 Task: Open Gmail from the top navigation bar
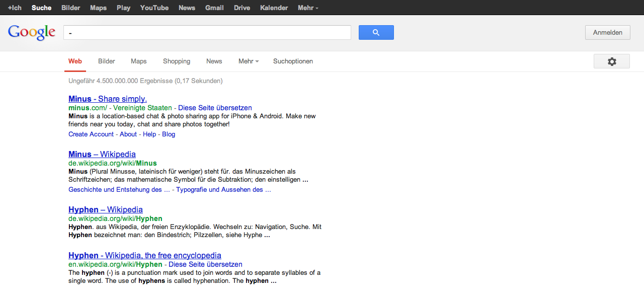[214, 8]
